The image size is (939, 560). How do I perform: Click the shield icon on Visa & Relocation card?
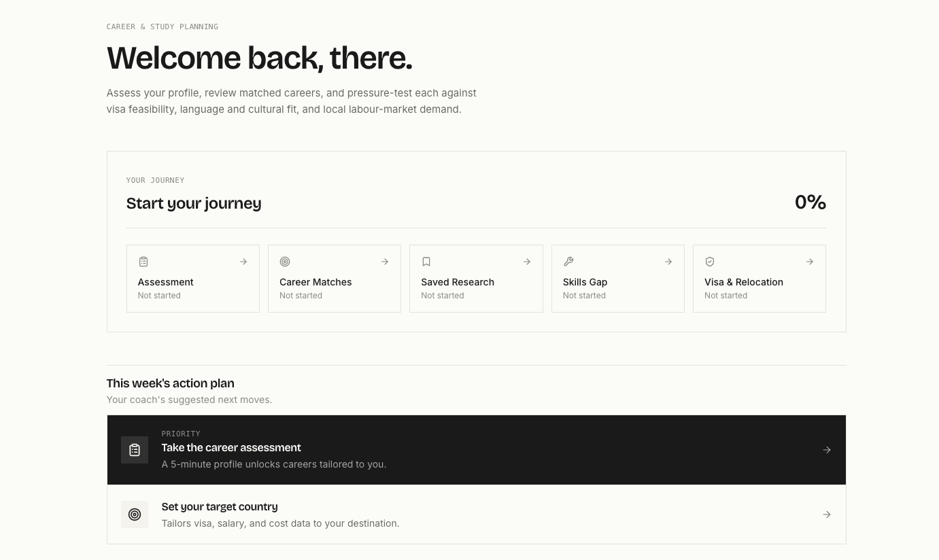point(710,262)
